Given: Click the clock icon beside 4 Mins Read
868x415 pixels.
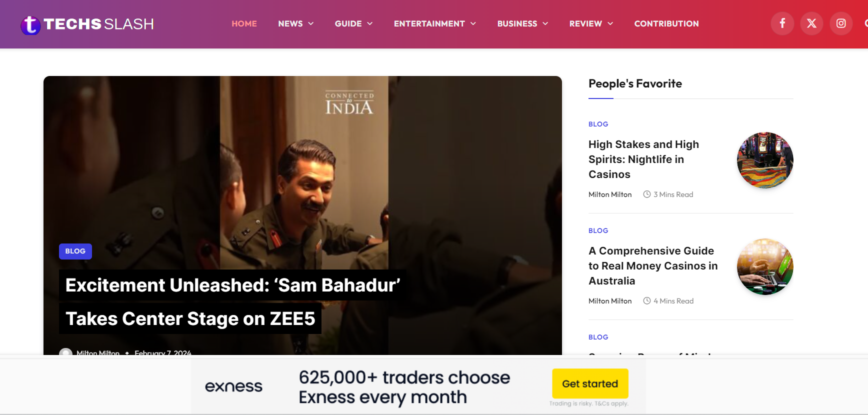Looking at the screenshot, I should (x=646, y=301).
